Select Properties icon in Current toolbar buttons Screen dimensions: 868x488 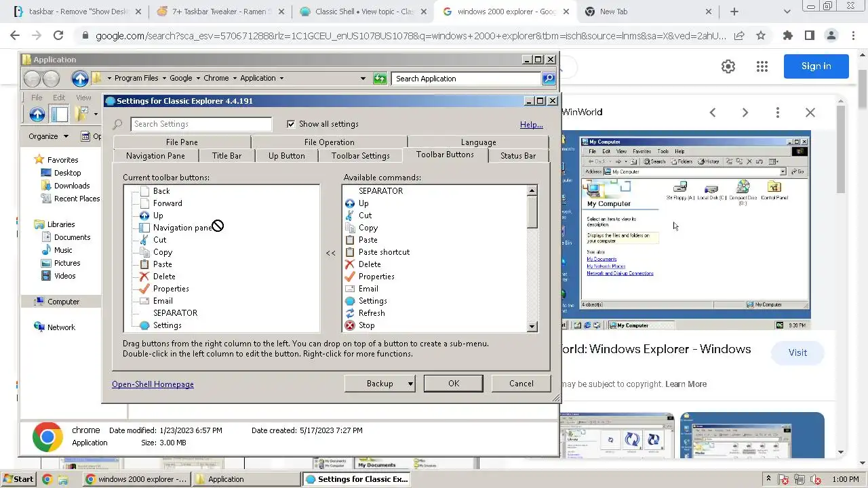[144, 289]
